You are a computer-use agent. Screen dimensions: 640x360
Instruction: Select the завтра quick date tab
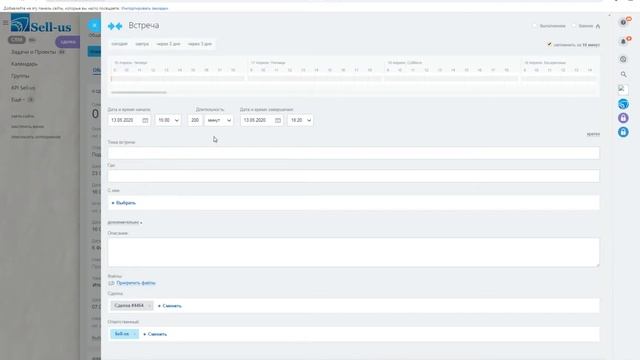point(142,44)
